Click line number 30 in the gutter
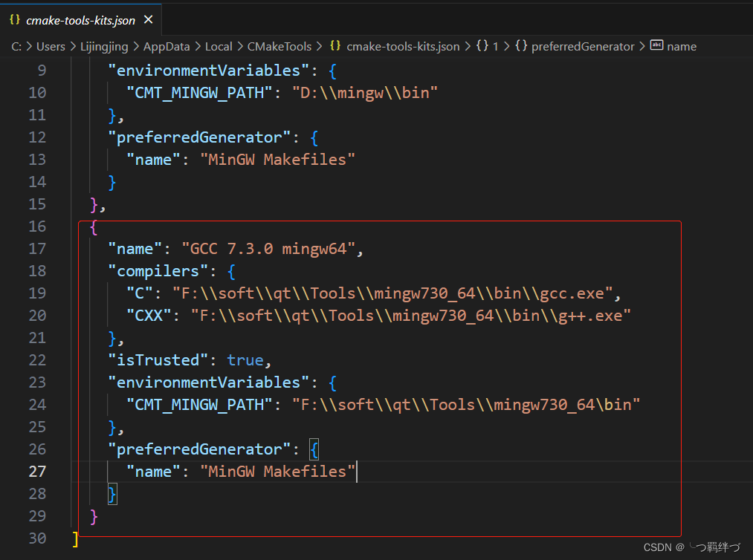Screen dimensions: 753x560 coord(37,538)
